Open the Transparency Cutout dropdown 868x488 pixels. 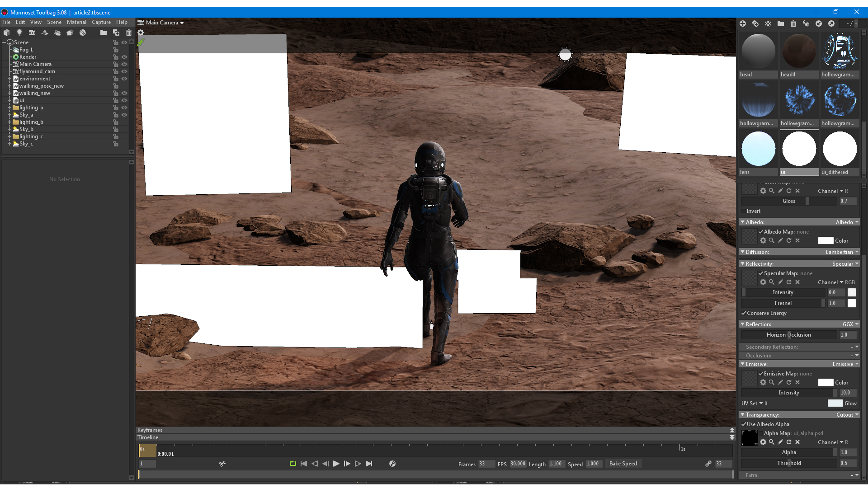847,415
